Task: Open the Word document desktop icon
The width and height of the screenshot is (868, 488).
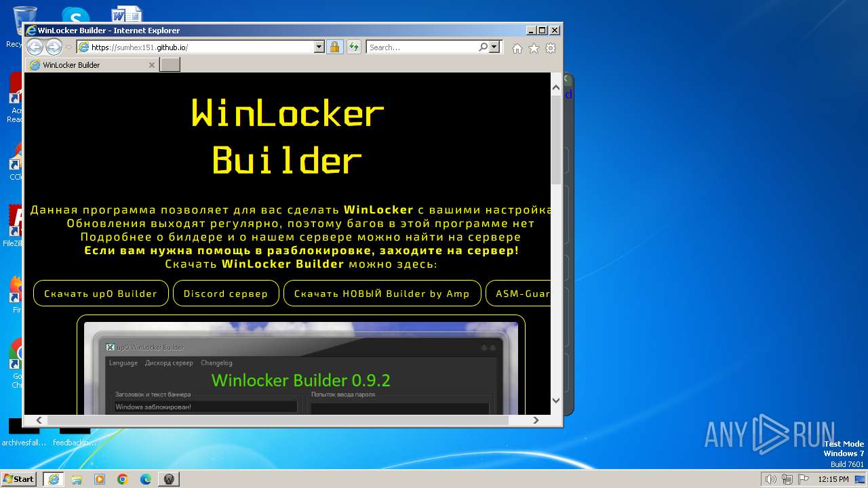Action: pos(127,14)
